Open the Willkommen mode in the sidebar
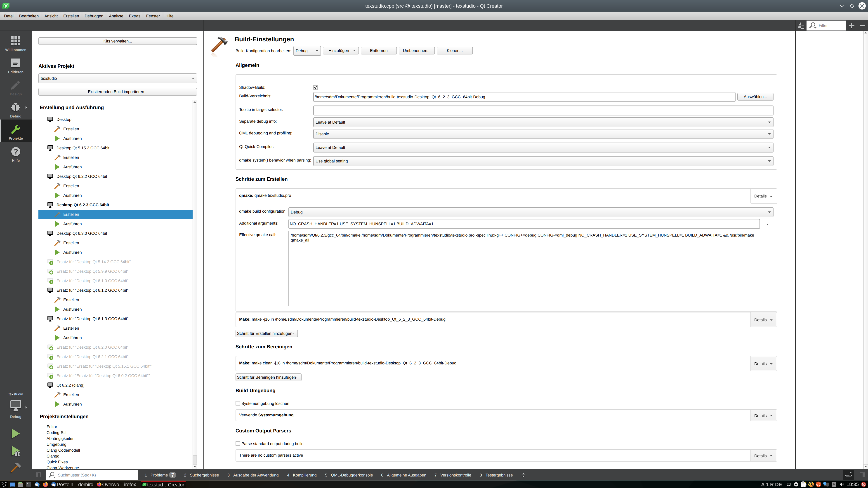868x488 pixels. (x=16, y=43)
